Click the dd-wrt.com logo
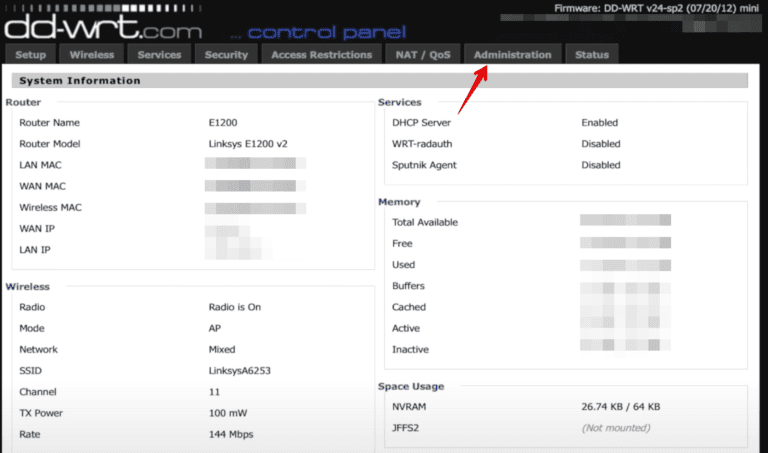768x453 pixels. [x=103, y=28]
